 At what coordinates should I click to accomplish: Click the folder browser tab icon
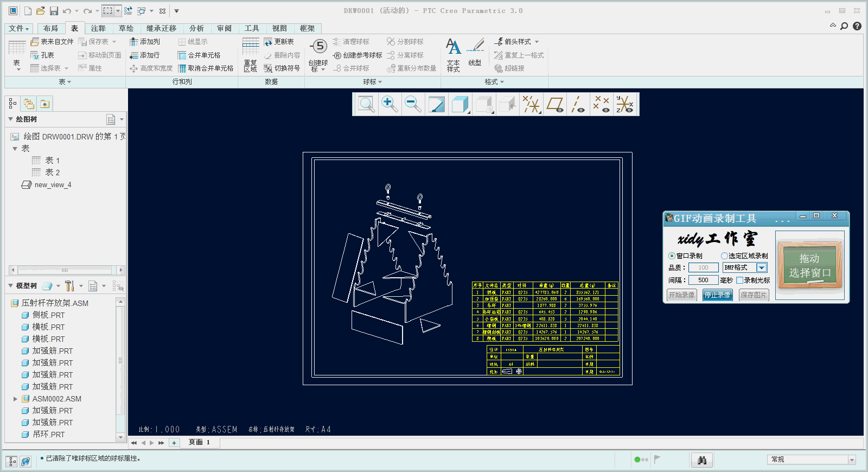coord(29,104)
